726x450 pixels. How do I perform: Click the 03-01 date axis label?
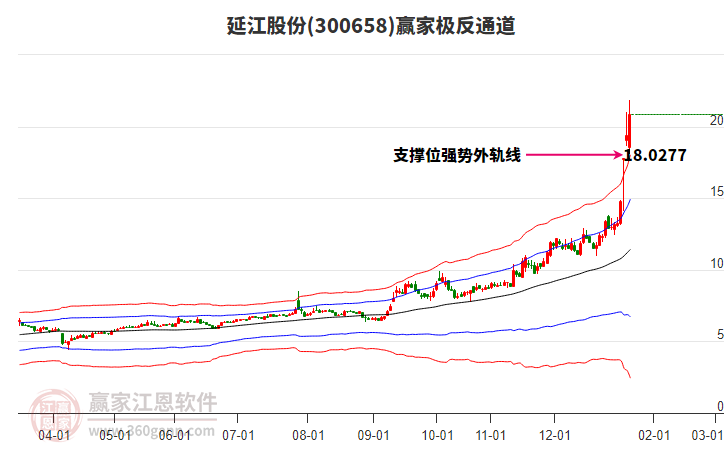[x=707, y=435]
